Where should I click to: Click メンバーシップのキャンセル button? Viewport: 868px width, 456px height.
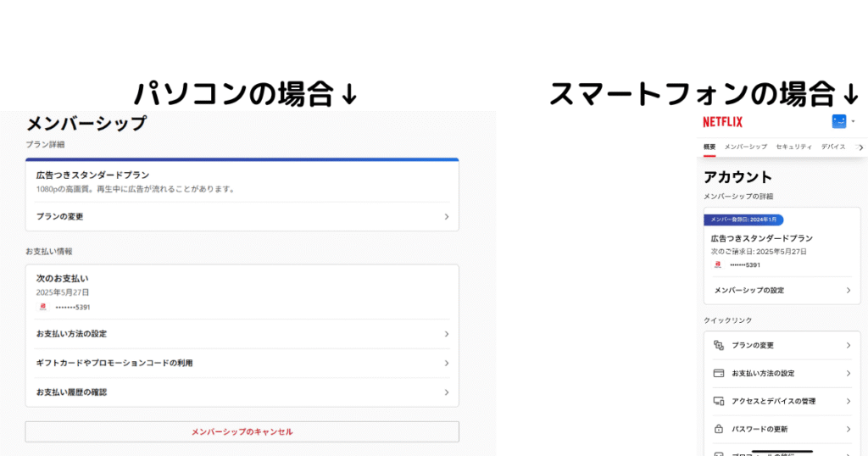(242, 431)
